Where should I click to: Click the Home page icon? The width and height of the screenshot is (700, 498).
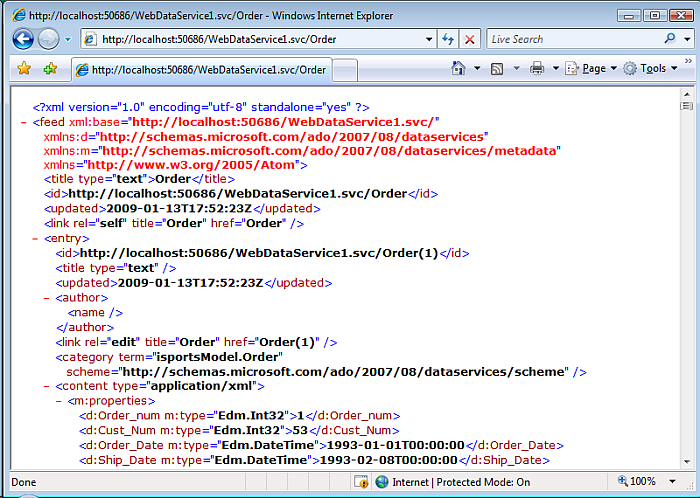pos(458,69)
